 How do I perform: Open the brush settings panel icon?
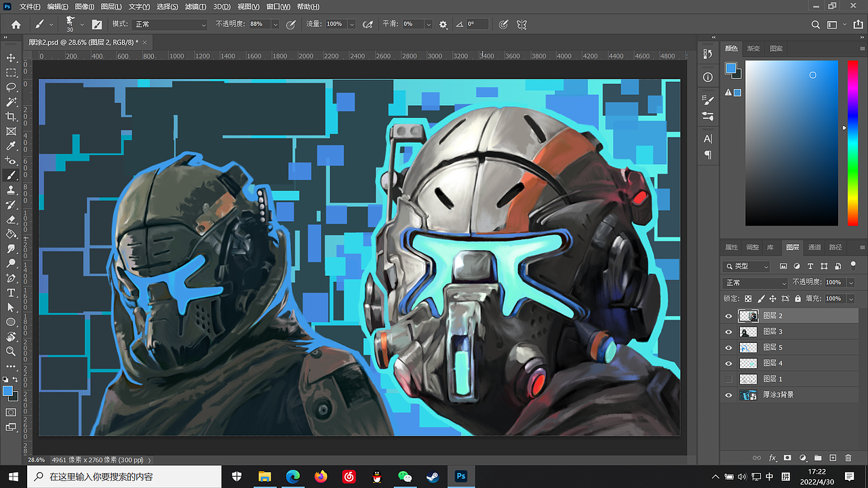point(97,24)
